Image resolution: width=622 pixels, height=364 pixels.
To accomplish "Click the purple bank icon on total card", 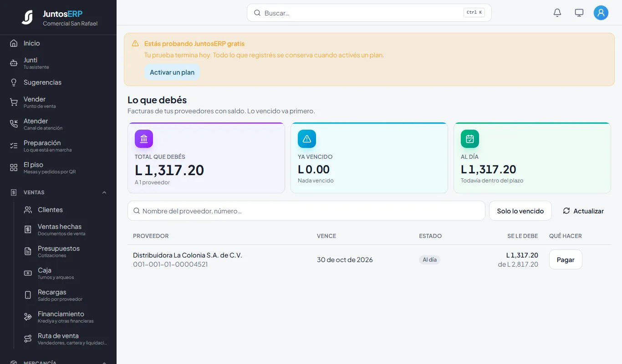I will pos(144,139).
